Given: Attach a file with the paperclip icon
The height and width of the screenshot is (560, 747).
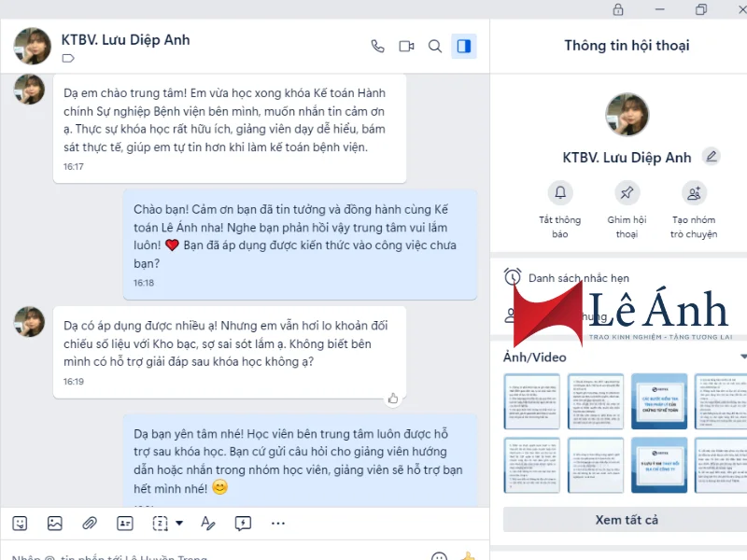Looking at the screenshot, I should [90, 524].
